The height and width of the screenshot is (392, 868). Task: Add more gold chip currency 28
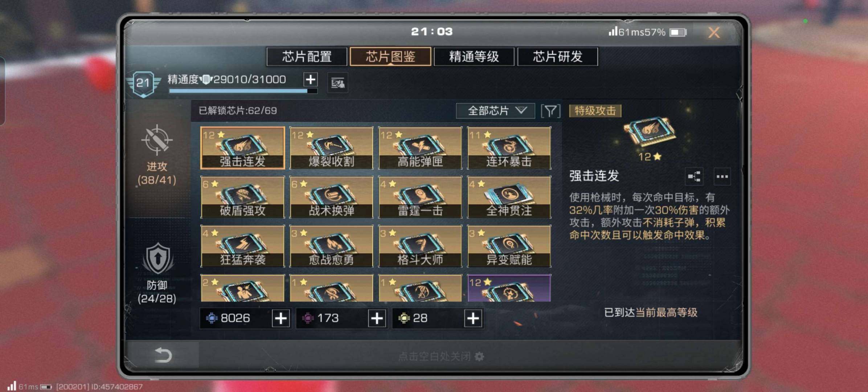tap(473, 318)
